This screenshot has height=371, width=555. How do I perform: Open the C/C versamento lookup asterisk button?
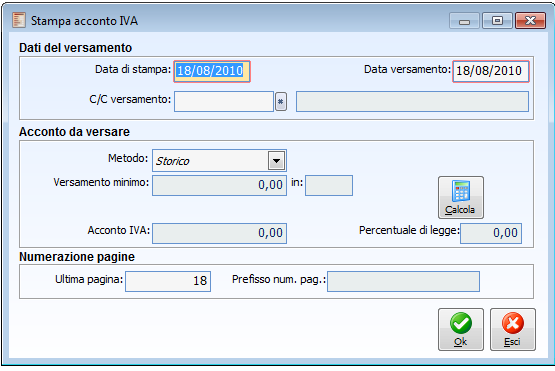pyautogui.click(x=281, y=102)
